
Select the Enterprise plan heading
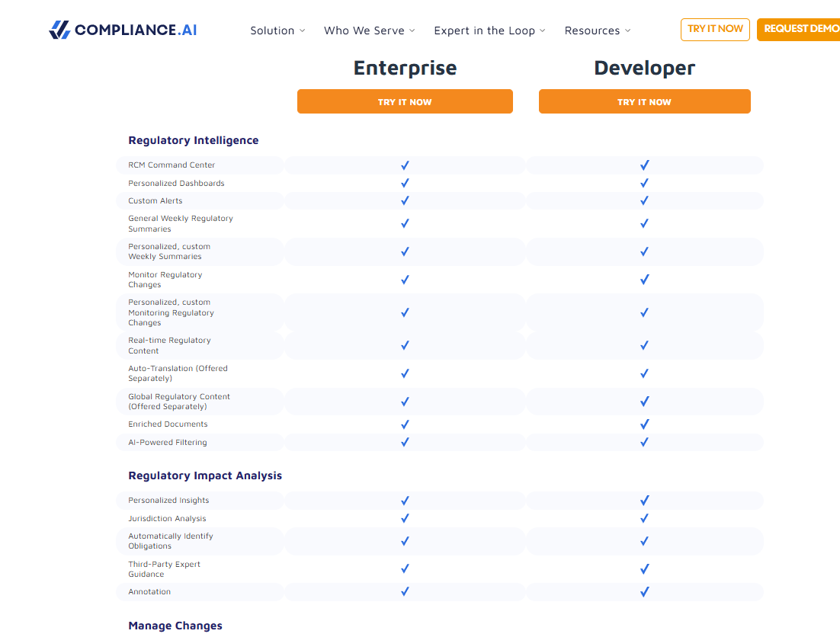405,68
